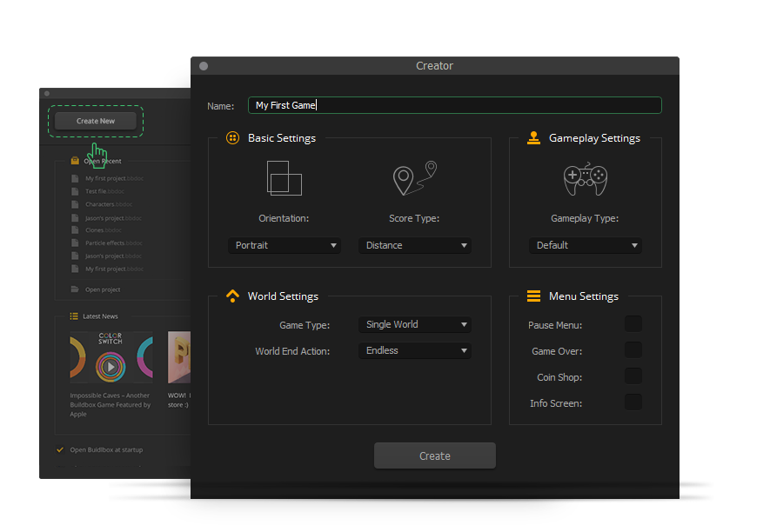Screen dimensions: 770x532
Task: Enable the Pause Menu checkbox
Action: pyautogui.click(x=633, y=324)
